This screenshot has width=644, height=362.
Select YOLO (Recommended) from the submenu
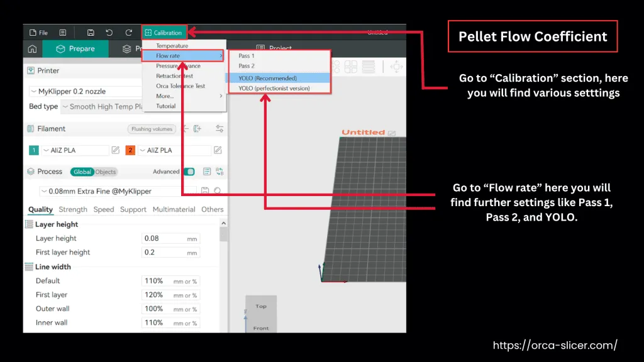pos(267,78)
